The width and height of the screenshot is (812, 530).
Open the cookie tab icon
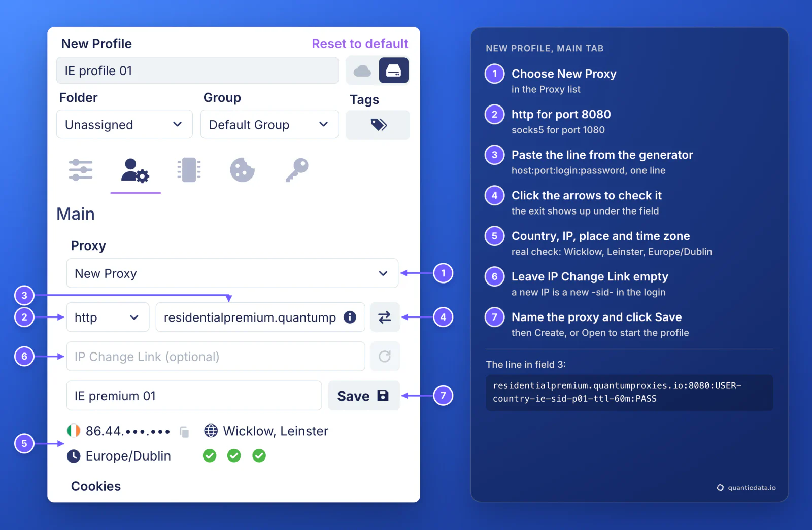[x=243, y=170]
